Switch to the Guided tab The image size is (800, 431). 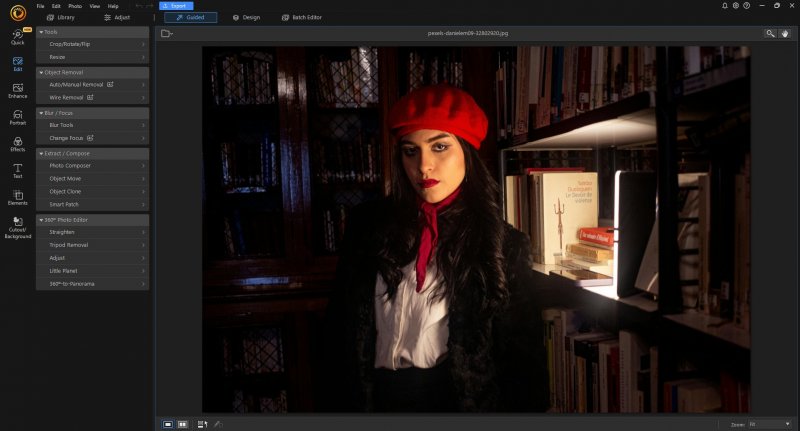[190, 17]
